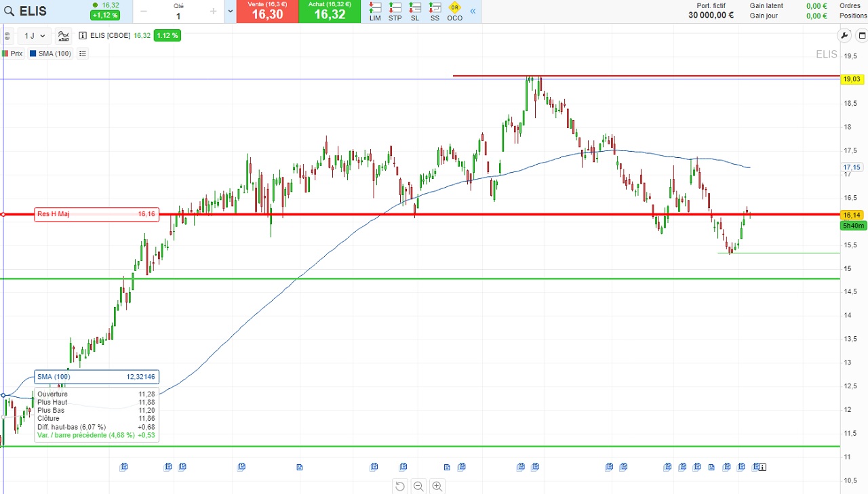Click the Achat 16,32 buy button
The image size is (868, 494).
329,12
